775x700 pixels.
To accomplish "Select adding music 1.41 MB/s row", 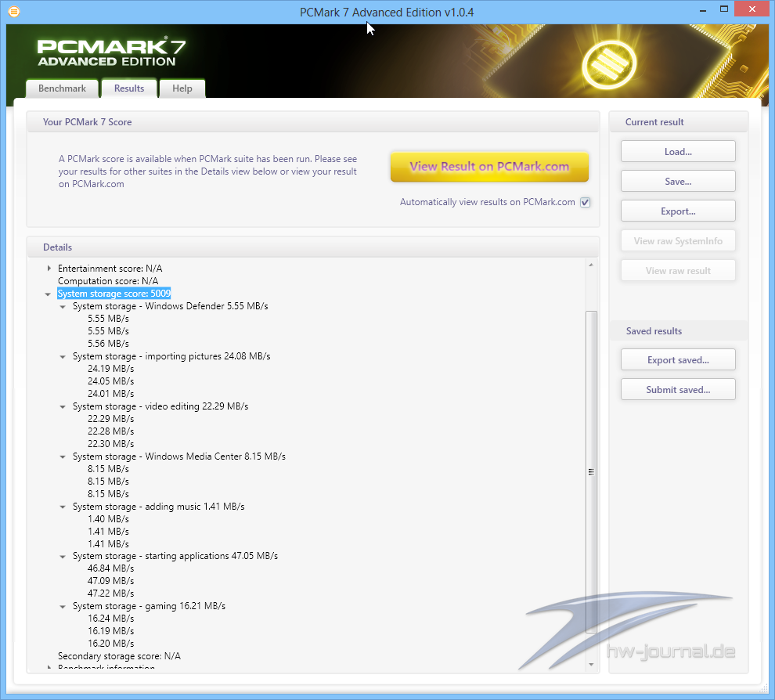I will click(x=159, y=507).
